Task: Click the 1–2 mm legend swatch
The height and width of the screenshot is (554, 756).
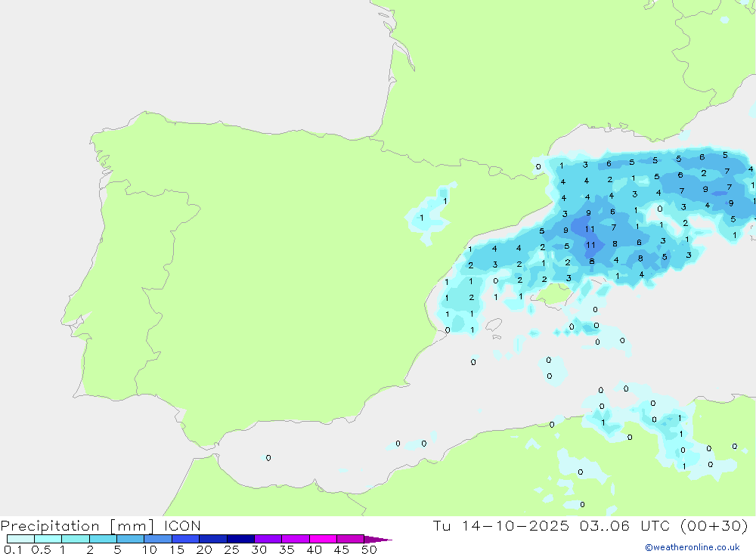Action: click(76, 539)
